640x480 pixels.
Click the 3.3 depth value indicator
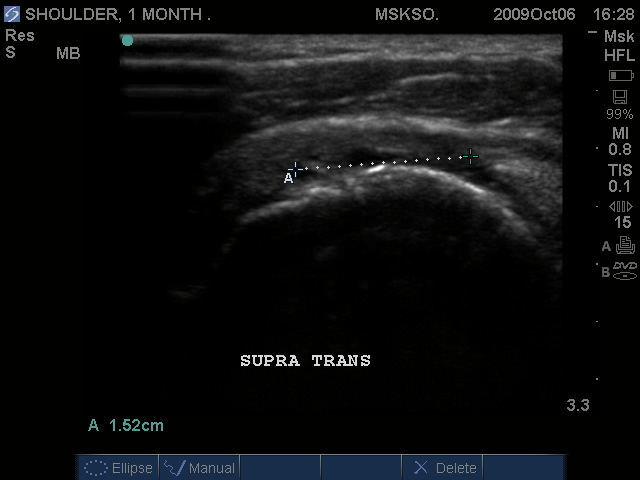pyautogui.click(x=578, y=405)
